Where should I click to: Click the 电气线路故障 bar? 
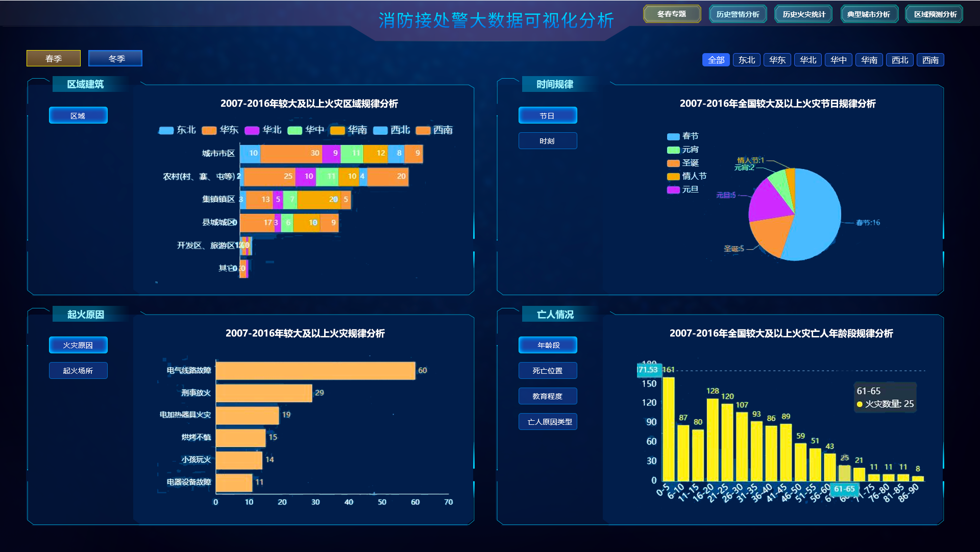[315, 371]
